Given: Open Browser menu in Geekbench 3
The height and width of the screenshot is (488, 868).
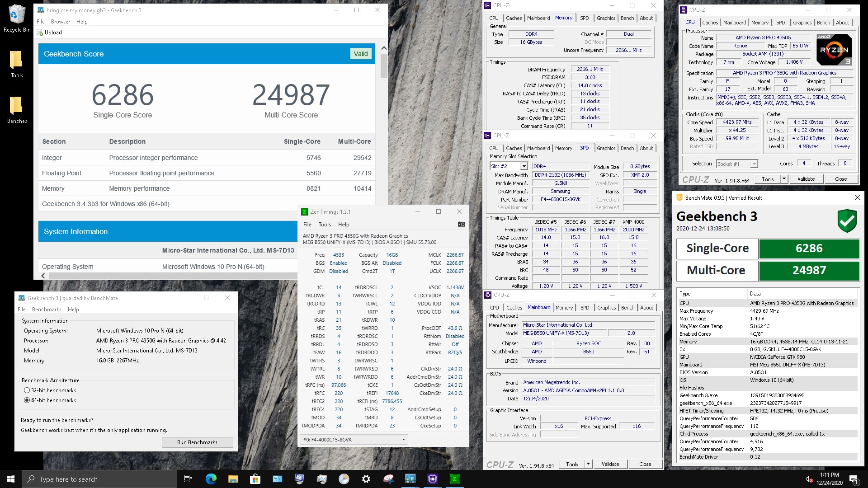Looking at the screenshot, I should coord(61,22).
